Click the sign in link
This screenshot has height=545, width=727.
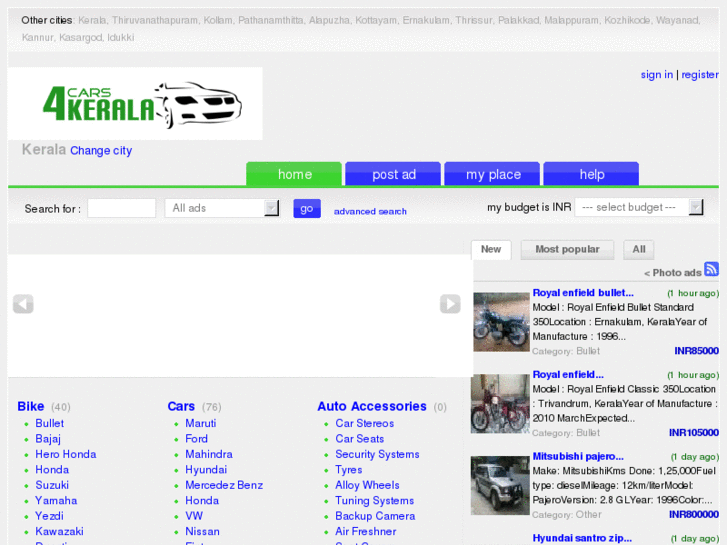pyautogui.click(x=657, y=75)
